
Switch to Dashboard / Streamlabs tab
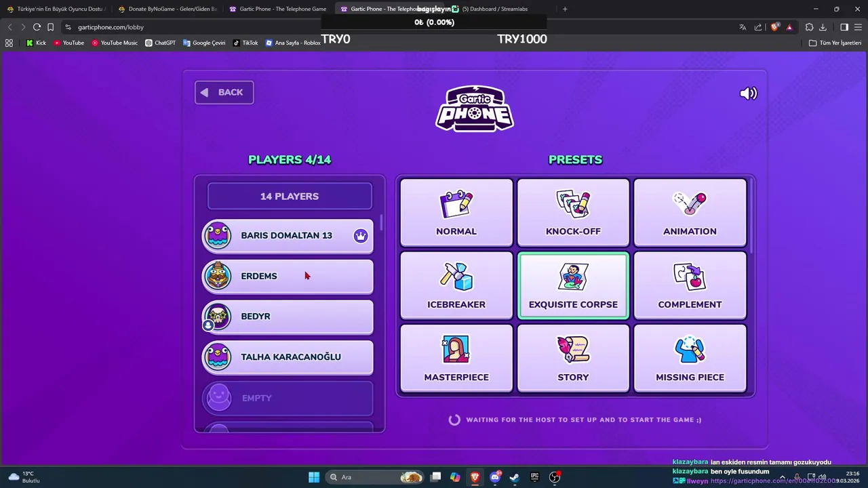(500, 9)
